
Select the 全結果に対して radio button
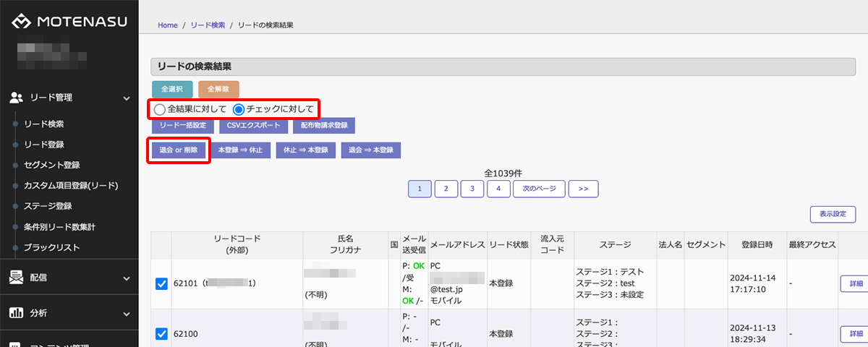point(160,109)
